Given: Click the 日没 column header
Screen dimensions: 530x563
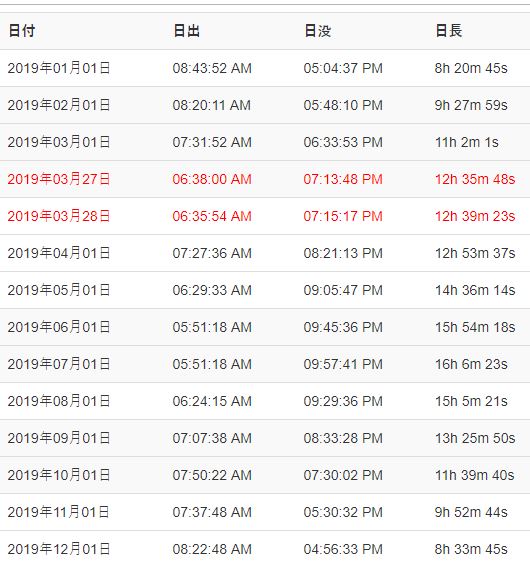Looking at the screenshot, I should pos(317,31).
